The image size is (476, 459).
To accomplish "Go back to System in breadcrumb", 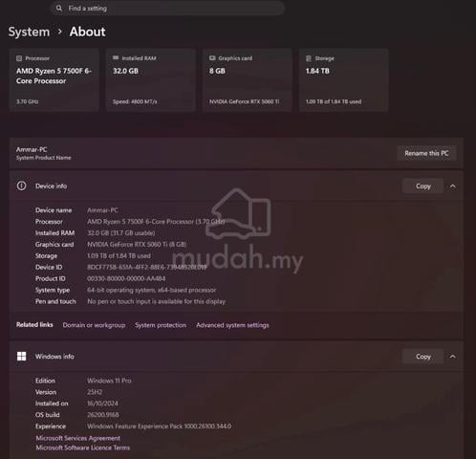I will pyautogui.click(x=29, y=32).
